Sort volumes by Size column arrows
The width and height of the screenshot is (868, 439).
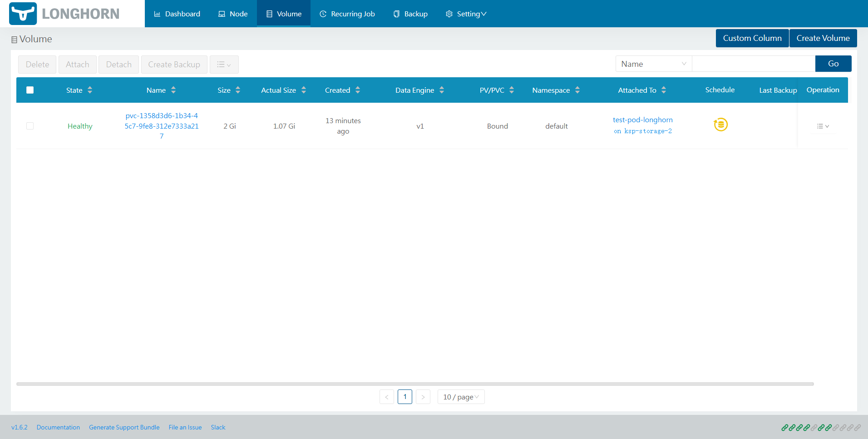(238, 90)
